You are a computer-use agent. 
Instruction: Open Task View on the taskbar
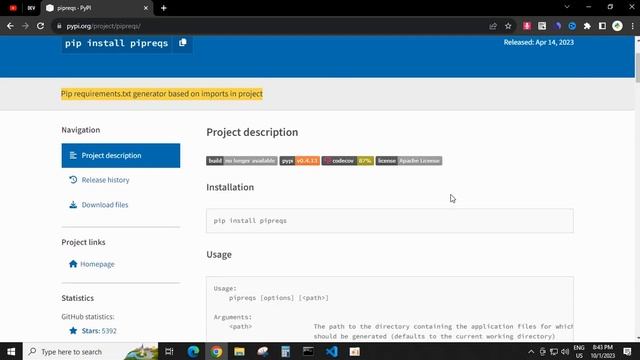coord(169,351)
